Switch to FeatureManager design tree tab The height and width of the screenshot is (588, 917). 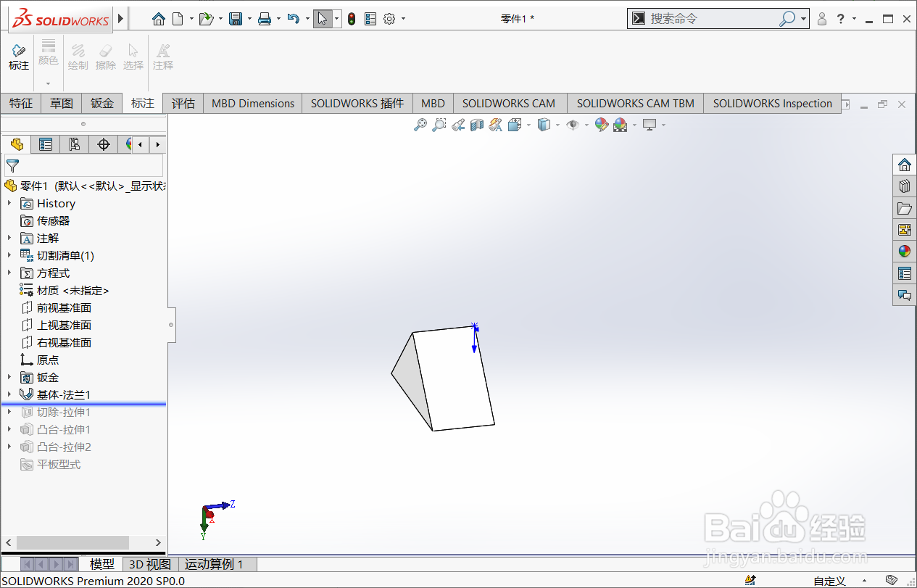pyautogui.click(x=17, y=144)
